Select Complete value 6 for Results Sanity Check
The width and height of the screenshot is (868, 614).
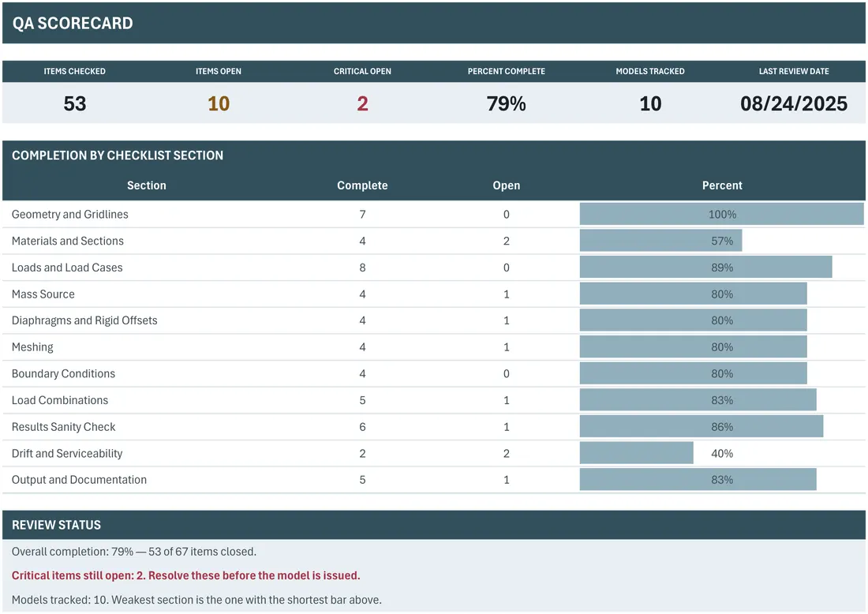point(362,427)
